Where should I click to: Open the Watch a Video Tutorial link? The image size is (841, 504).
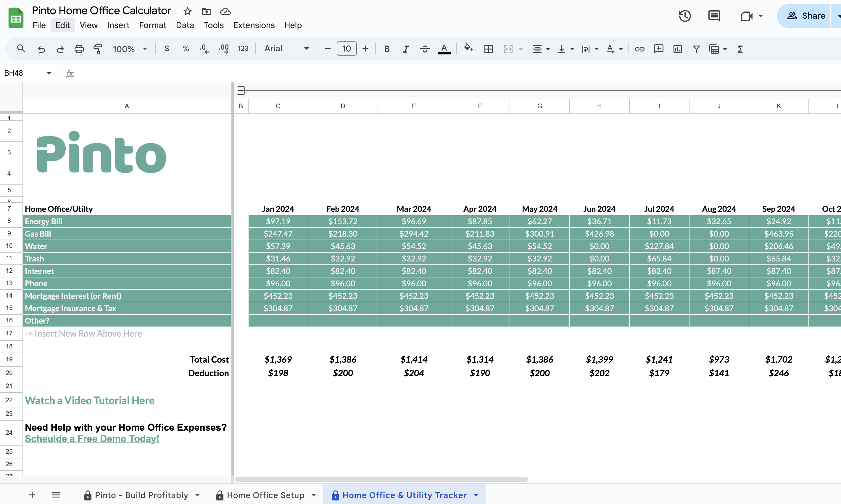[89, 400]
